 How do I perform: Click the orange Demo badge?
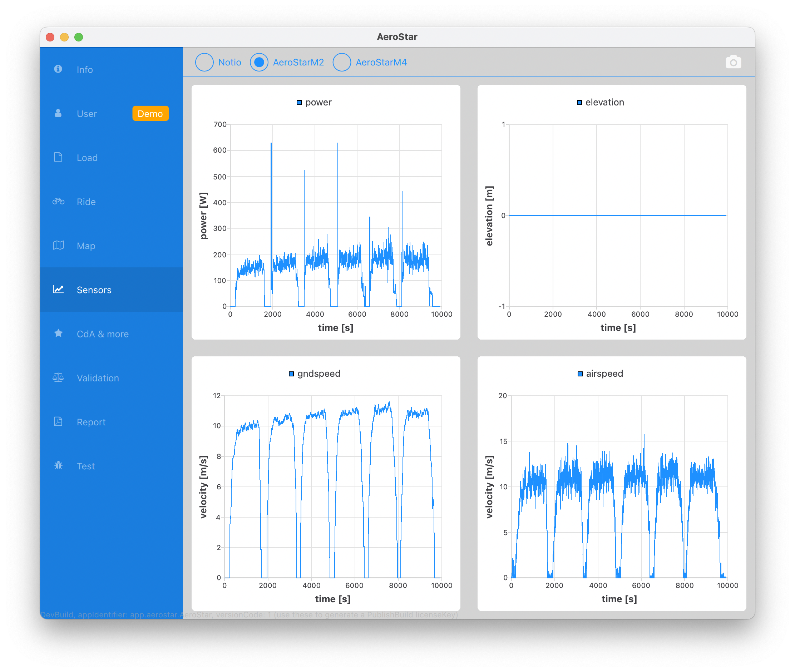(x=150, y=114)
